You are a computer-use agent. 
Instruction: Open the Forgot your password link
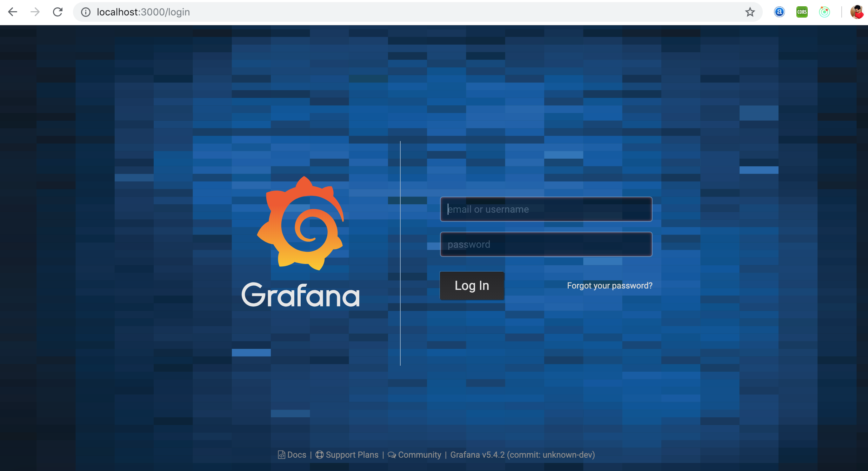tap(609, 286)
